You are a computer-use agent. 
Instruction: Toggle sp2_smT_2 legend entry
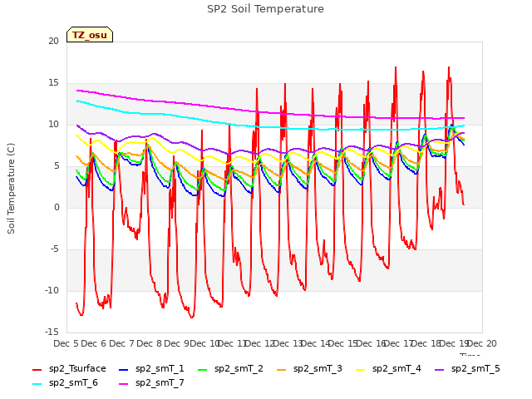231,368
